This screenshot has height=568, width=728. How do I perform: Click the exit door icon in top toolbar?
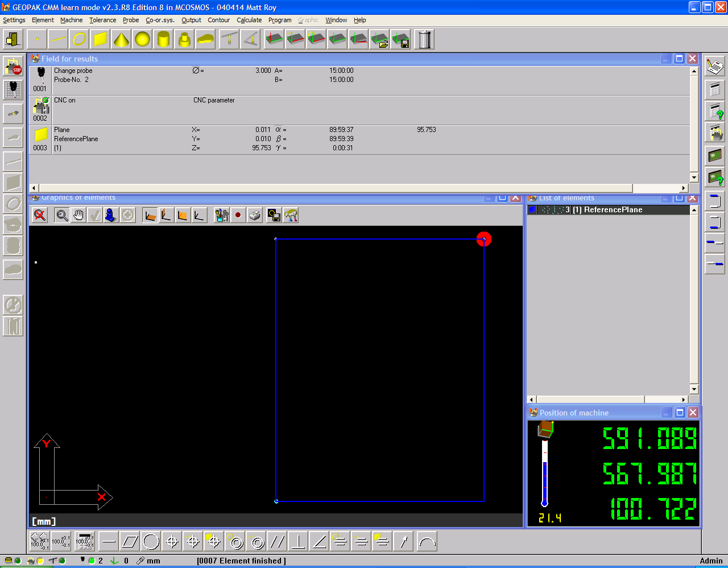[x=13, y=39]
